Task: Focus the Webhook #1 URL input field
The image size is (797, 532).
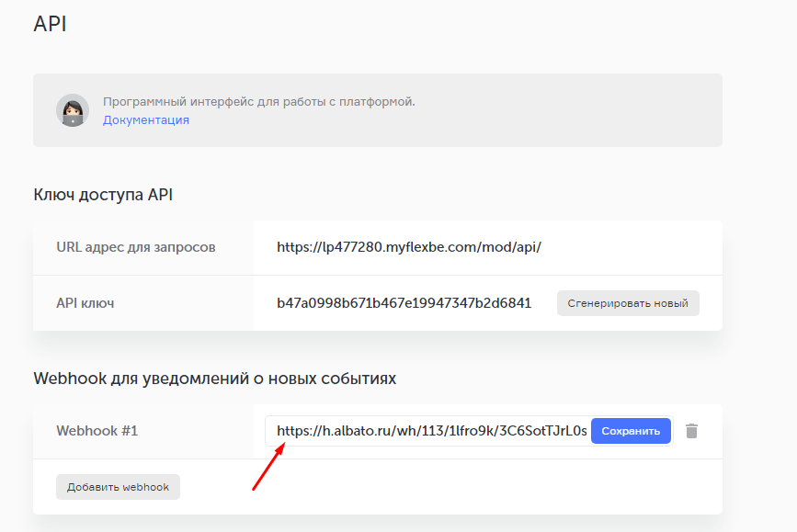Action: (x=430, y=431)
